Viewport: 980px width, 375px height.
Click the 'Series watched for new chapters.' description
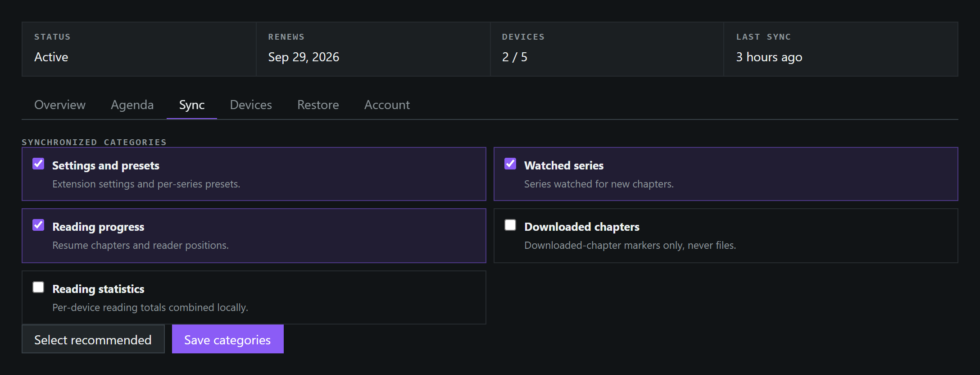coord(599,184)
